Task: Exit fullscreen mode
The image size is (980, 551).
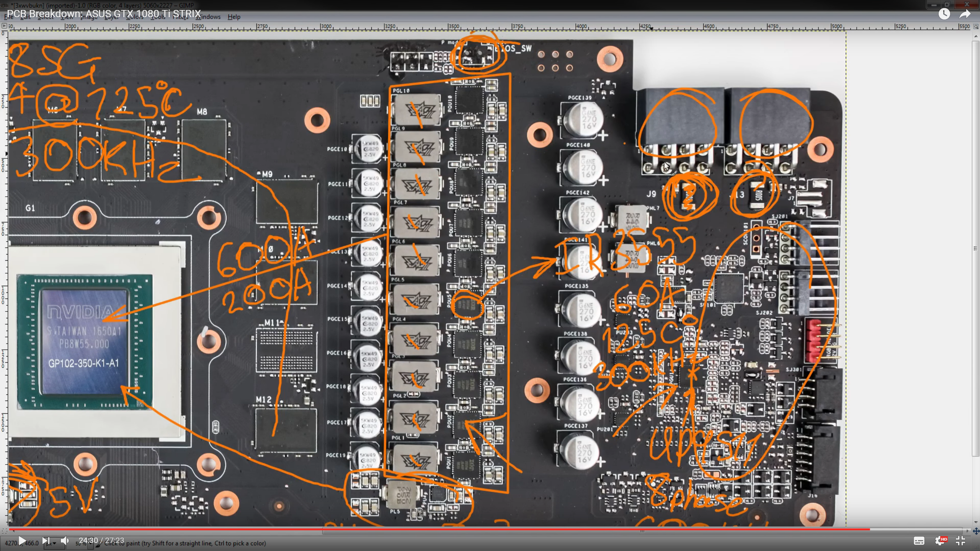Action: 960,541
